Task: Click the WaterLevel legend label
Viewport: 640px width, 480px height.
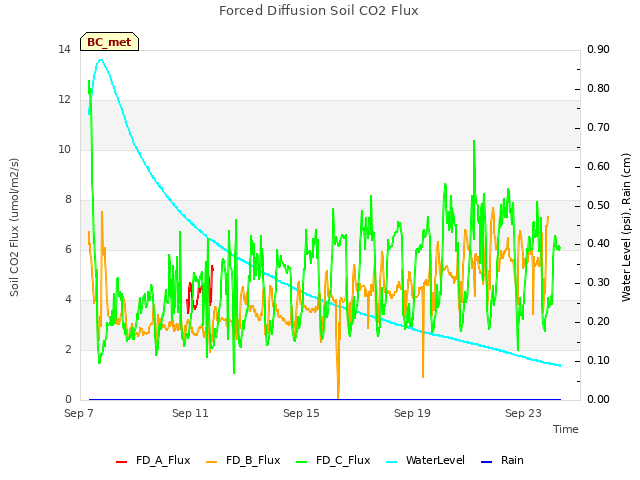Action: tap(435, 460)
